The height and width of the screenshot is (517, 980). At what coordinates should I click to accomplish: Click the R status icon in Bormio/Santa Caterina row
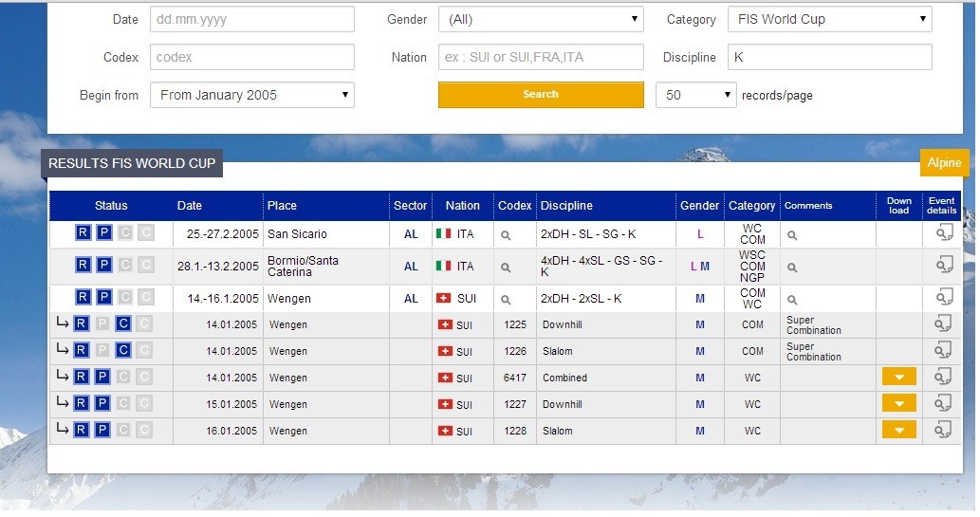pos(83,265)
